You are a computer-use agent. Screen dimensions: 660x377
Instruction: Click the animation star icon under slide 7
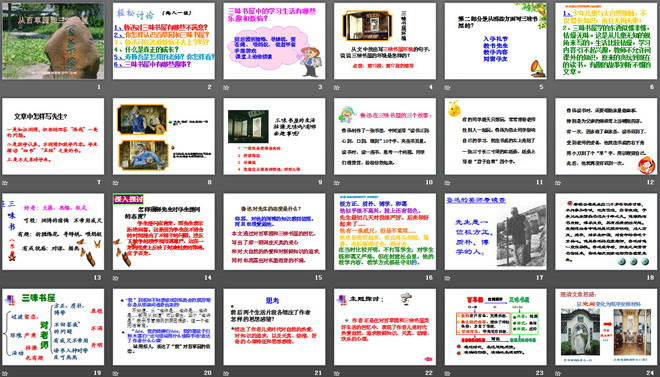[5, 183]
